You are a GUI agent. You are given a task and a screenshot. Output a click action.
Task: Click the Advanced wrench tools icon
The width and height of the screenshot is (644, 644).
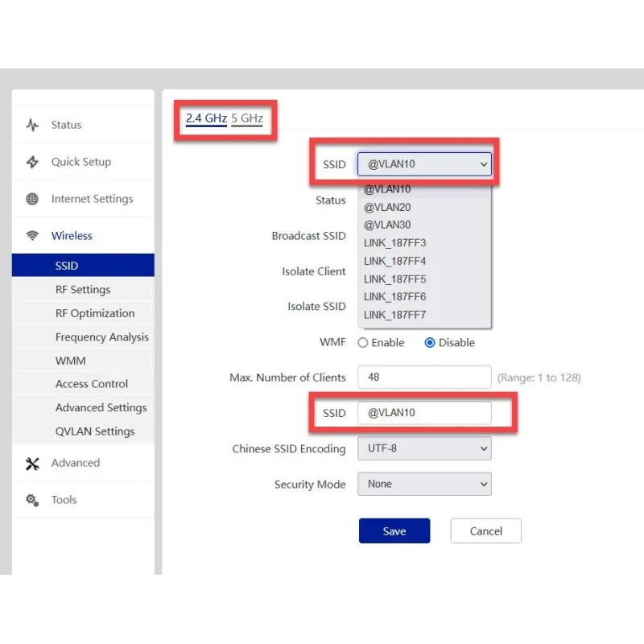click(32, 464)
